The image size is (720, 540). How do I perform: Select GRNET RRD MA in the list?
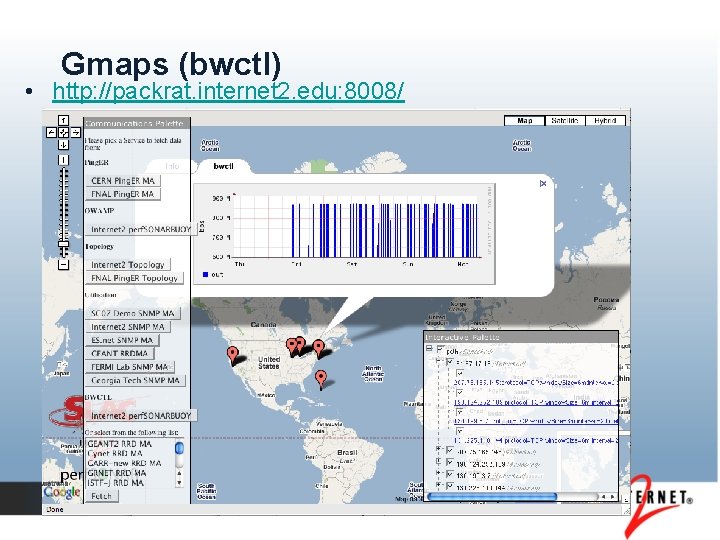tap(117, 473)
